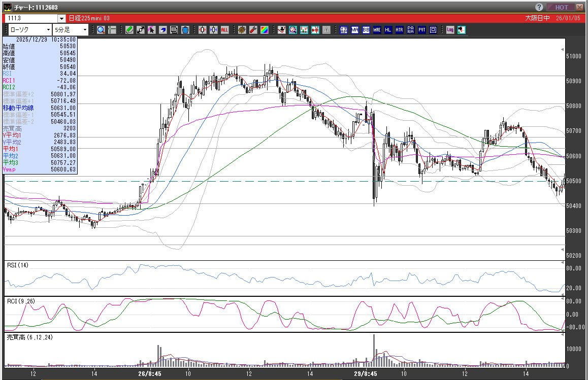
Task: Toggle the BB Bollinger Bands indicator
Action: [366, 30]
